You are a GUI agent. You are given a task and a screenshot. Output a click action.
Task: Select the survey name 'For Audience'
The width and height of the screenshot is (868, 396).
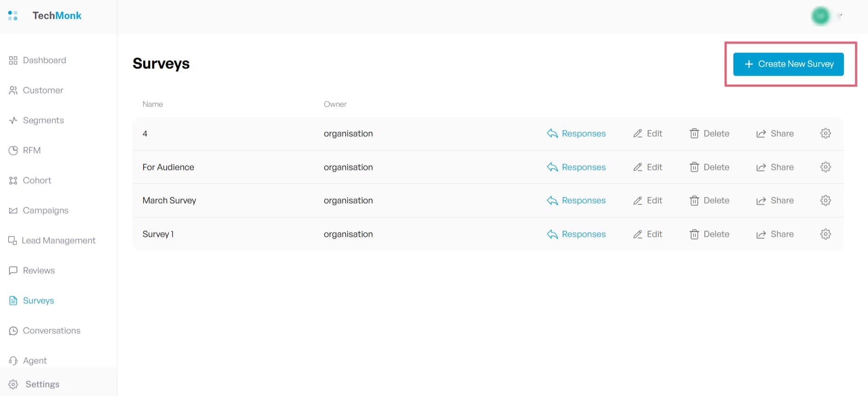(168, 167)
